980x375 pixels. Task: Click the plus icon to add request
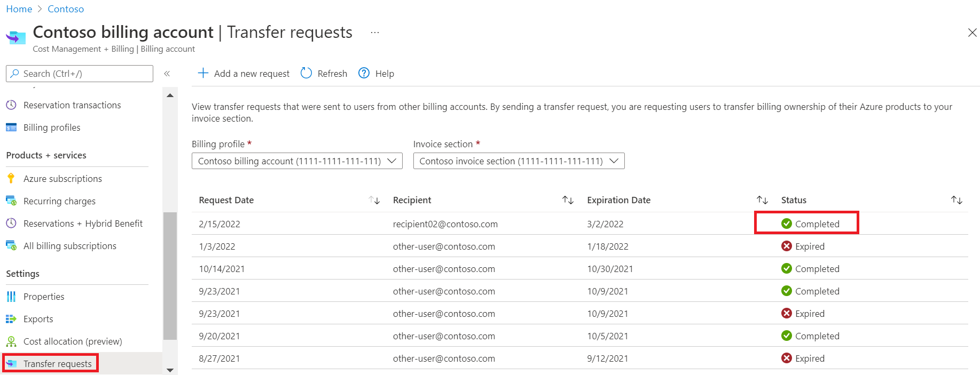tap(203, 74)
